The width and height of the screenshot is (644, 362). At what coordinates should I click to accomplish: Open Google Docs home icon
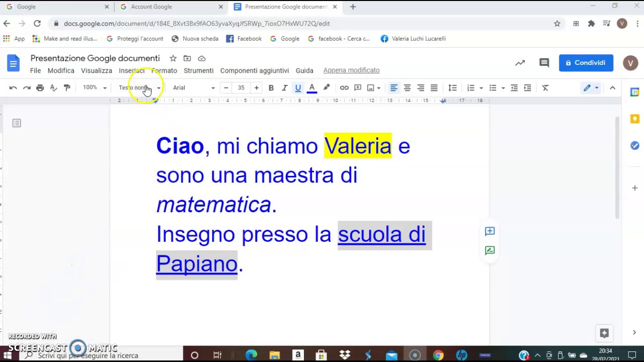click(x=13, y=63)
